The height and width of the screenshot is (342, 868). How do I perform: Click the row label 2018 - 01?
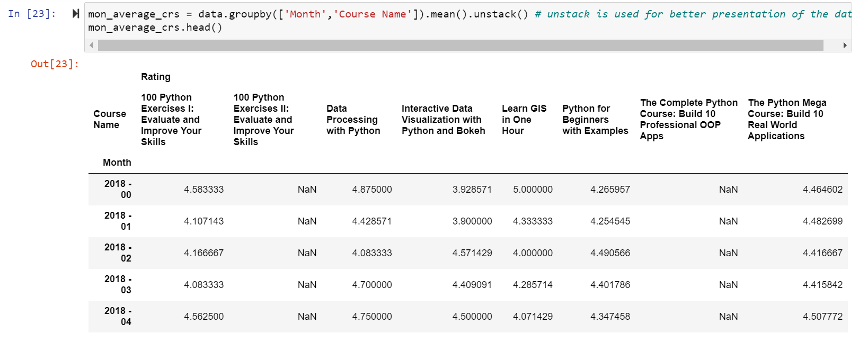pos(118,221)
